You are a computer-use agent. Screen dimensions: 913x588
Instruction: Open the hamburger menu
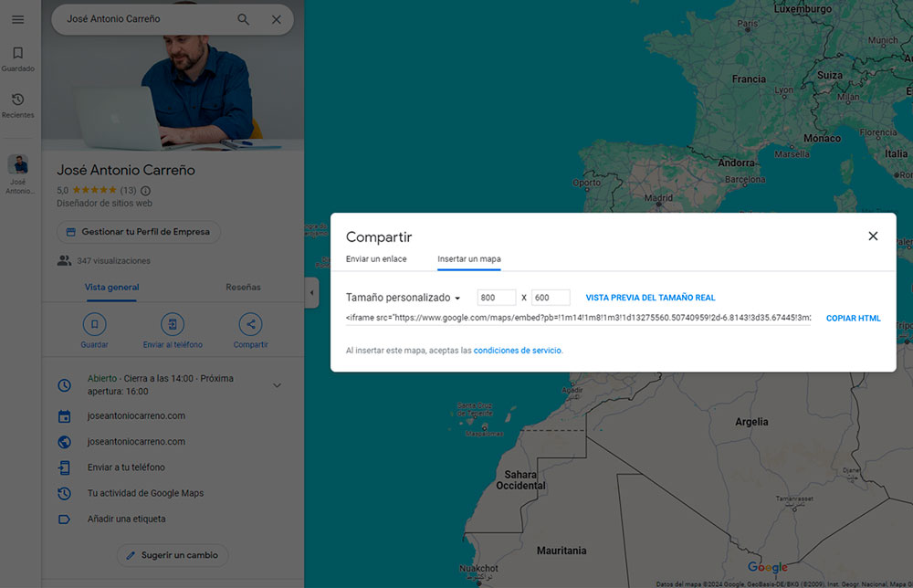pyautogui.click(x=17, y=18)
